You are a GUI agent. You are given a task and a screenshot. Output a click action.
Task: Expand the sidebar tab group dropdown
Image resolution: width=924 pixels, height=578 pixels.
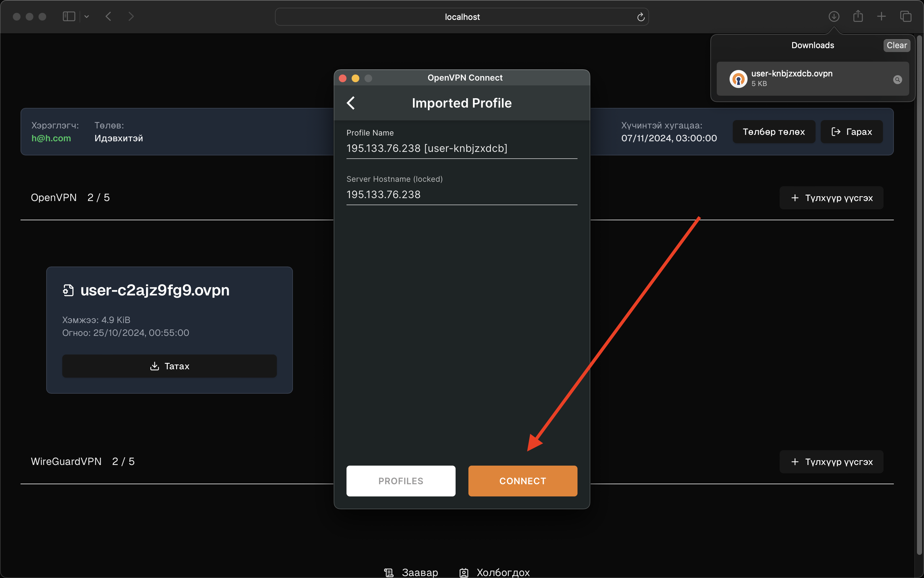(x=87, y=16)
